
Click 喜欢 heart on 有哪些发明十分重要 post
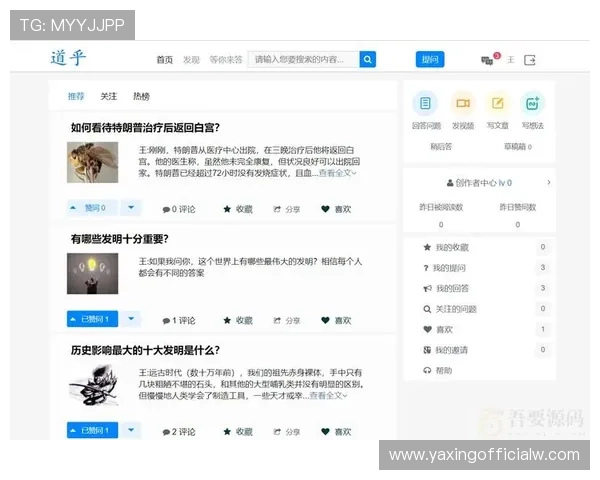(x=336, y=320)
